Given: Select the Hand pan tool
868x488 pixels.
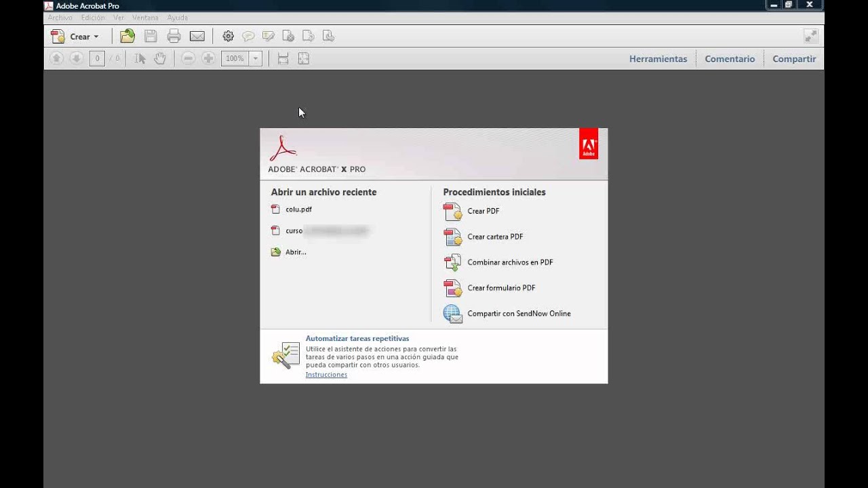Looking at the screenshot, I should click(x=159, y=59).
